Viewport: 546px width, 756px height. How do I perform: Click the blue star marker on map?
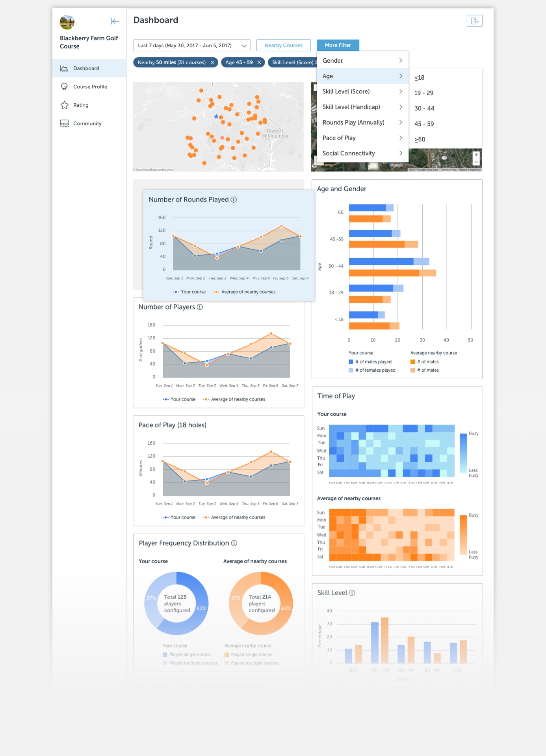click(x=216, y=117)
